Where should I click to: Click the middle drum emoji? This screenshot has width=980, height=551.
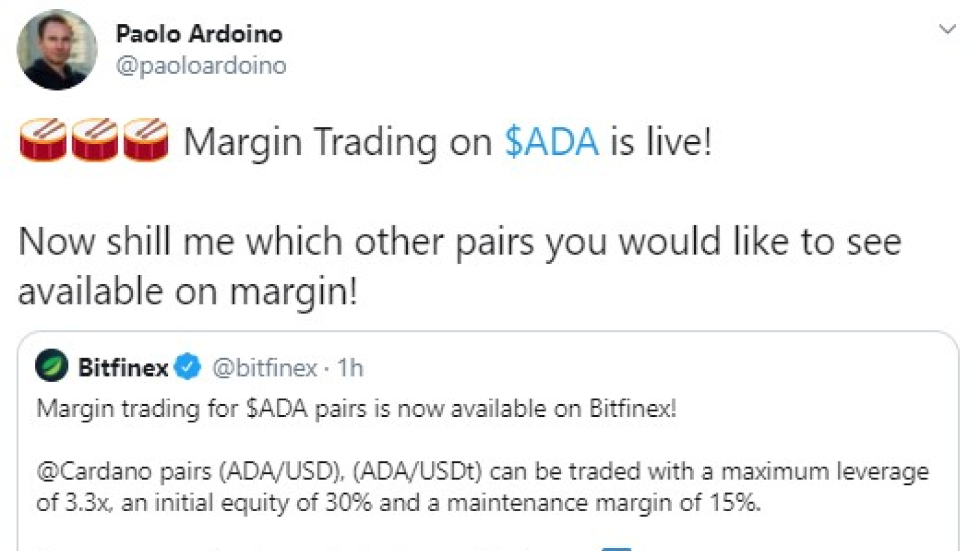click(94, 140)
